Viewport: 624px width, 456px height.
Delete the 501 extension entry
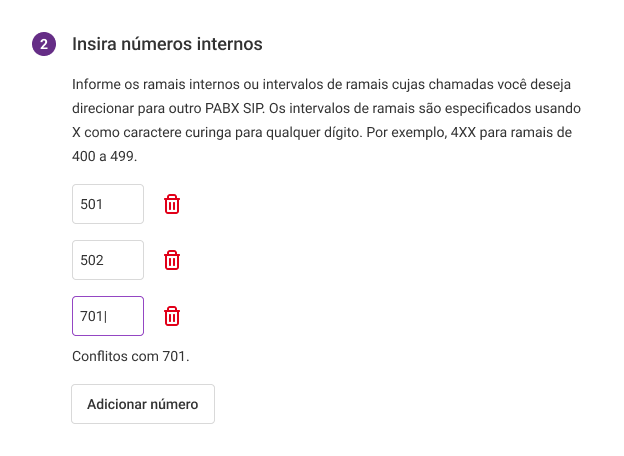click(172, 204)
